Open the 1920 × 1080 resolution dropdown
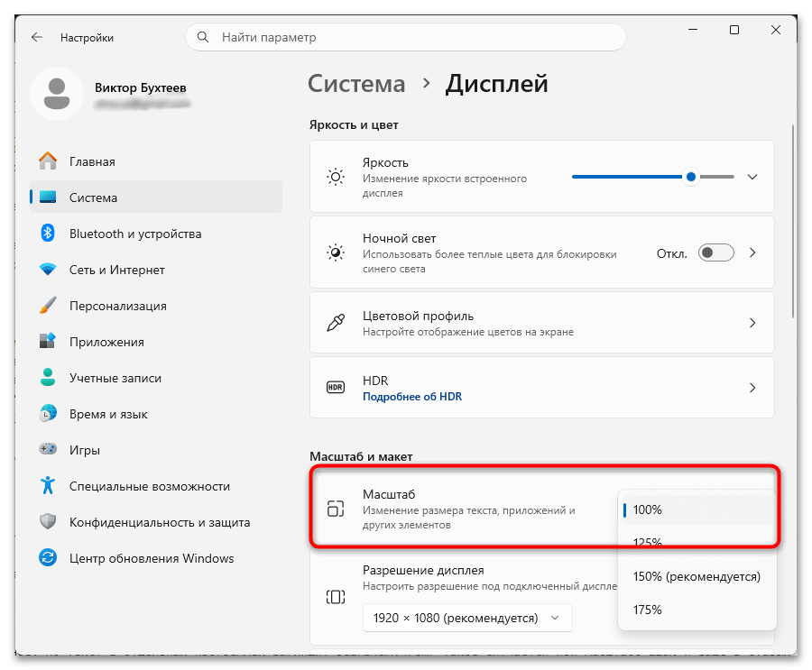Viewport: 812px width, 670px height. coord(467,618)
